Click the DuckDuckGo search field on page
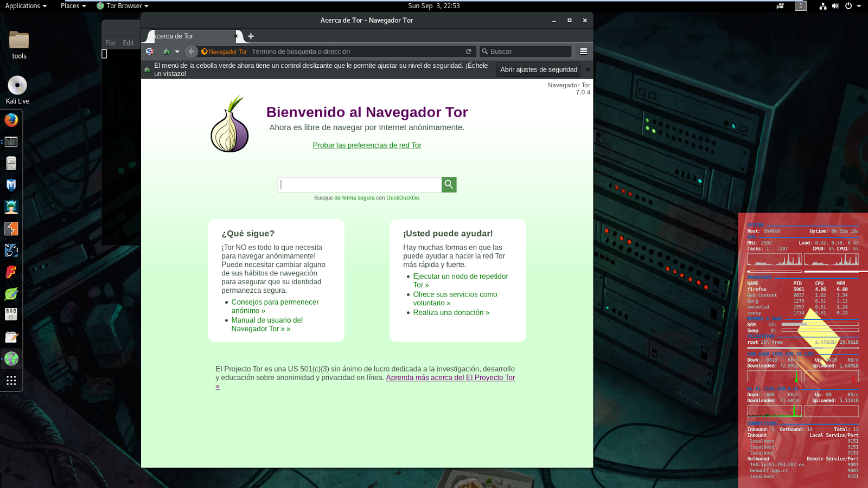 coord(360,185)
